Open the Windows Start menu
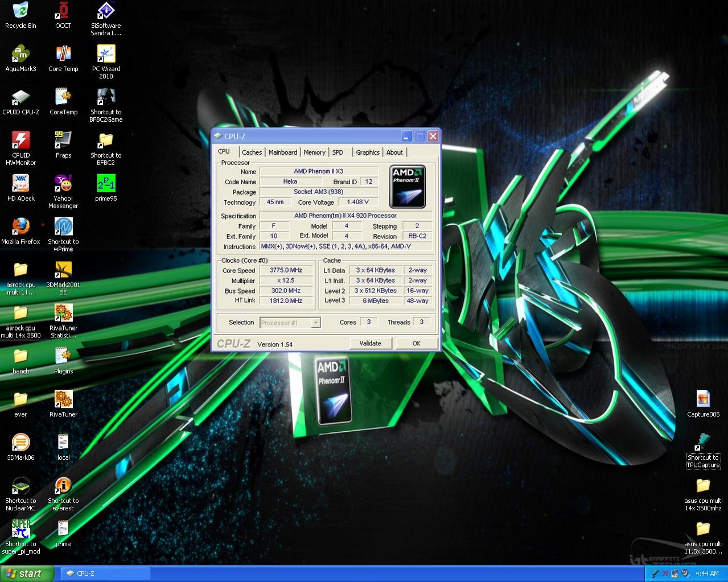 (x=27, y=573)
